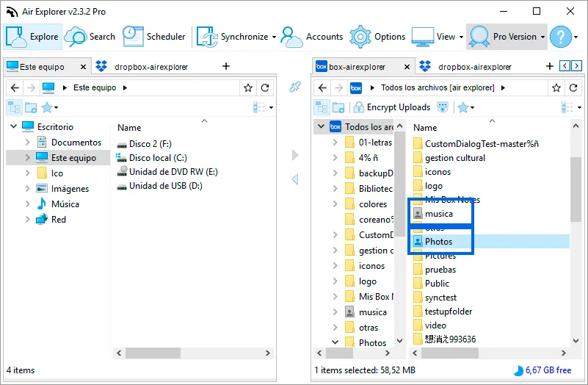Select the synctest folder
This screenshot has height=385, width=588.
[x=440, y=298]
